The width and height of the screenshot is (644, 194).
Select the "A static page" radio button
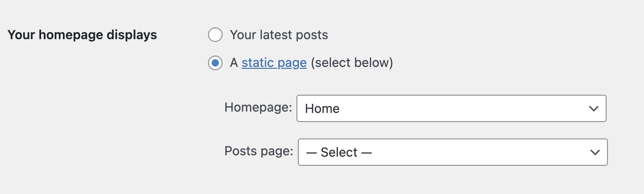215,63
